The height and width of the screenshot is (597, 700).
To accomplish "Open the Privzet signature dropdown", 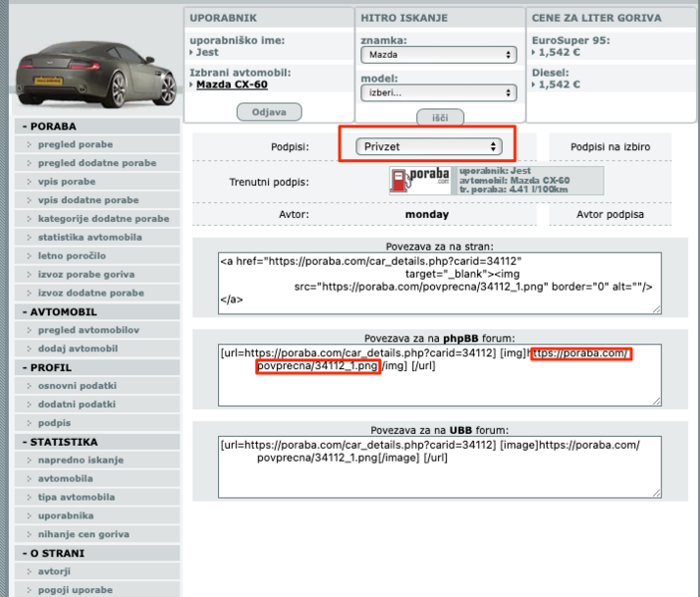I will click(x=429, y=146).
